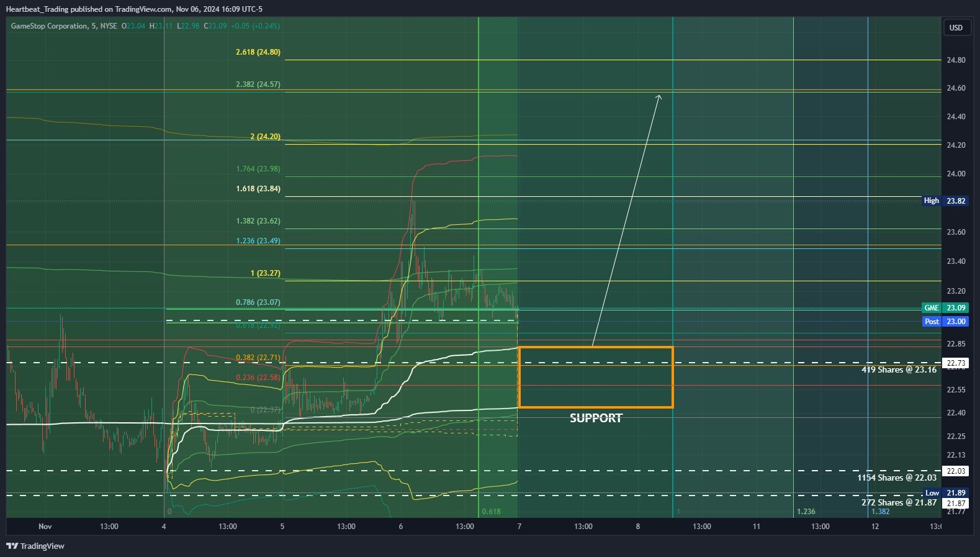
Task: Click the close value C23.09
Action: pos(215,26)
